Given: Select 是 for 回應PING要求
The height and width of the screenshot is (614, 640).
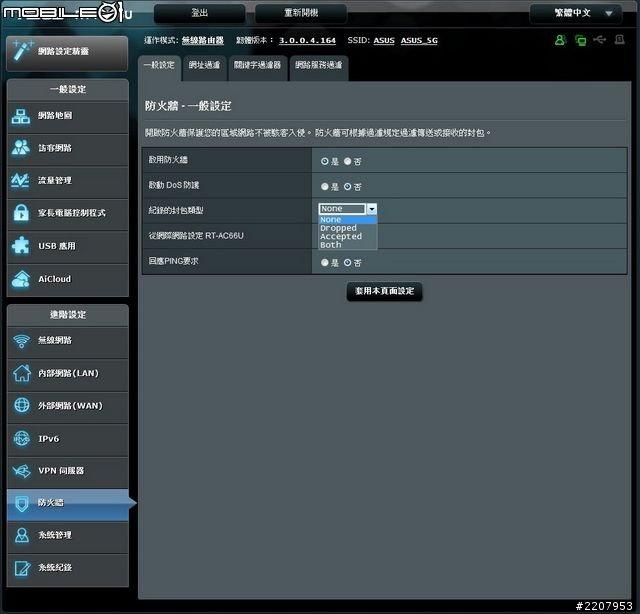Looking at the screenshot, I should pos(324,262).
